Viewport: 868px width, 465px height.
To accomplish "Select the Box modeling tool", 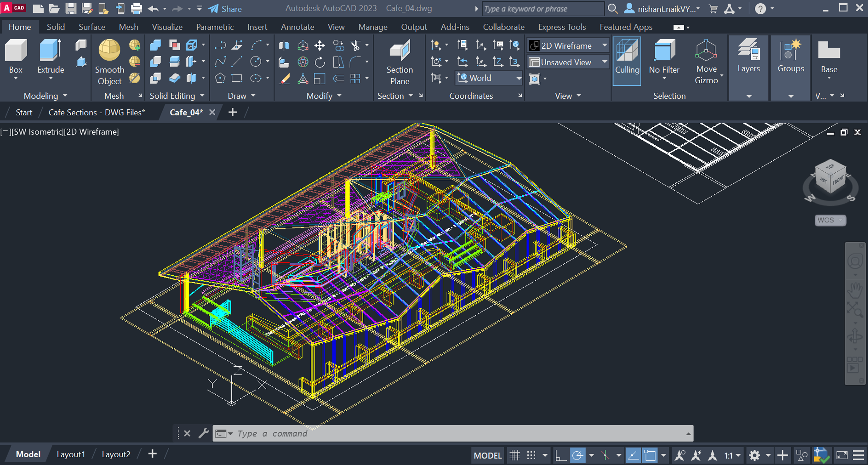I will pyautogui.click(x=15, y=56).
